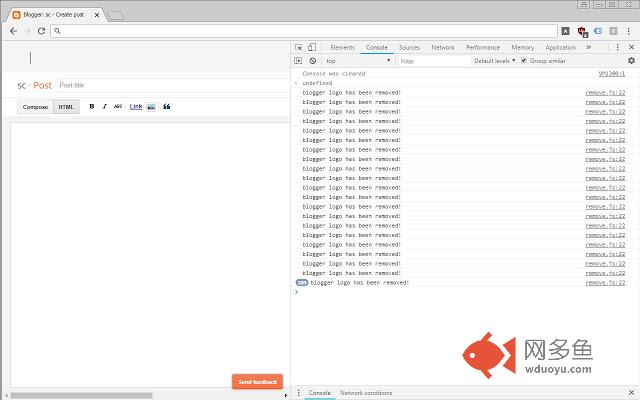The width and height of the screenshot is (640, 400).
Task: Switch editor to Compose mode
Action: pos(35,107)
